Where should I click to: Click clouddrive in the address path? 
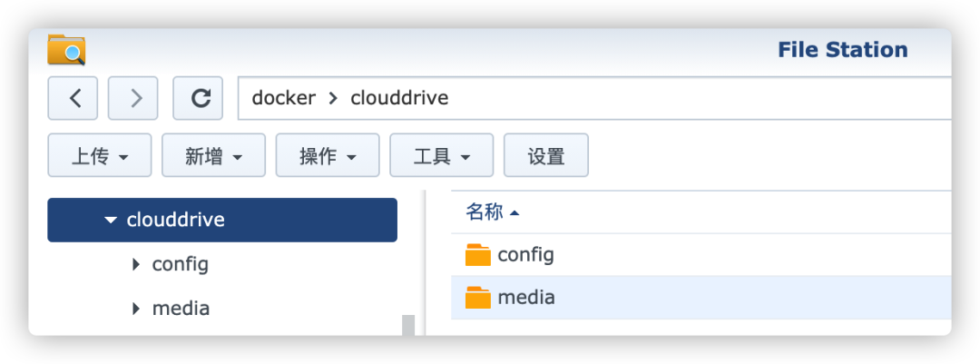tap(399, 98)
